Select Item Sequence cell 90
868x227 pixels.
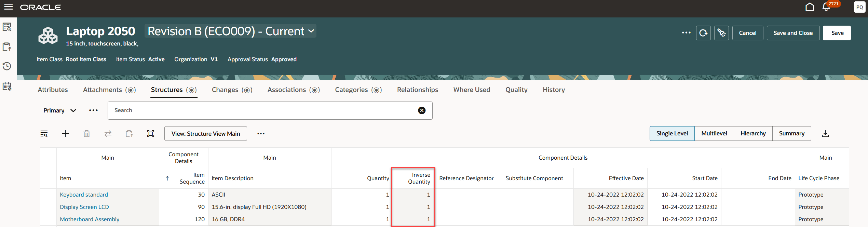coord(184,207)
